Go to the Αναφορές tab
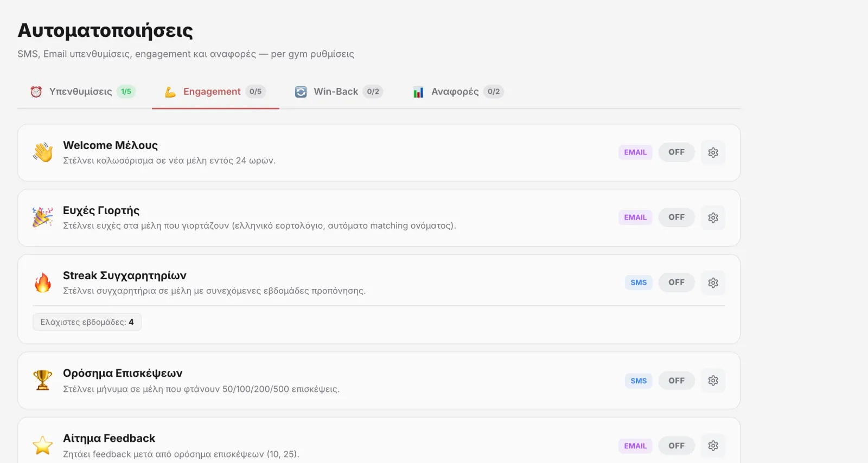The height and width of the screenshot is (463, 868). click(458, 92)
